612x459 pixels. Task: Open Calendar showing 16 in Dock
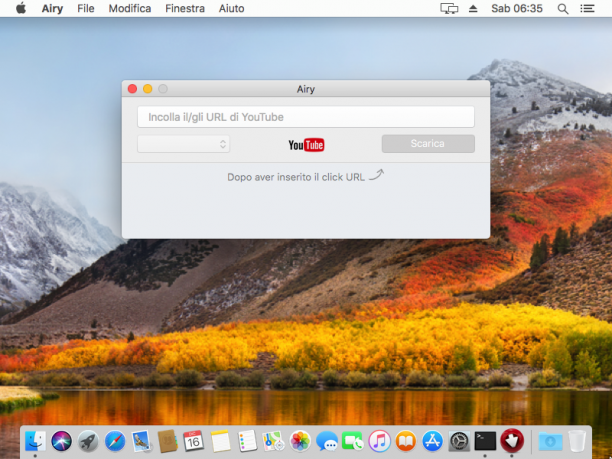[194, 441]
